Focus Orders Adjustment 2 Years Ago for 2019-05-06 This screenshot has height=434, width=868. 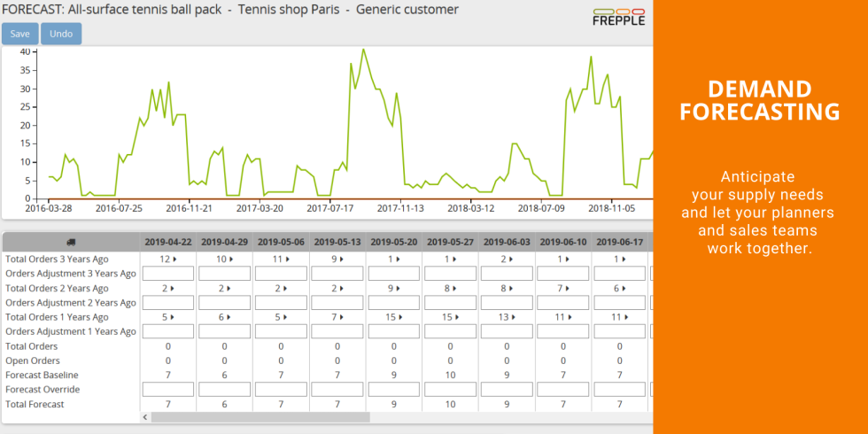click(281, 303)
